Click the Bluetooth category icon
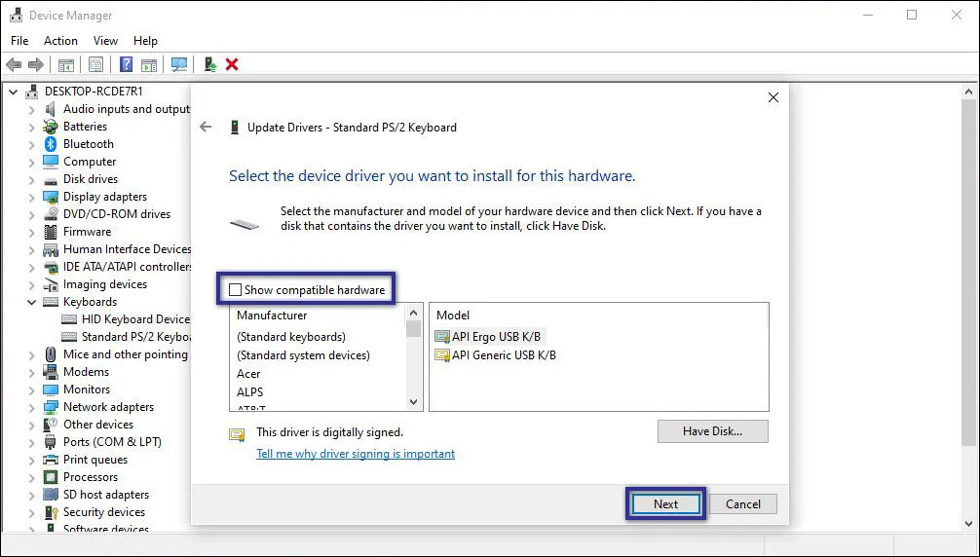The image size is (980, 557). pyautogui.click(x=51, y=143)
